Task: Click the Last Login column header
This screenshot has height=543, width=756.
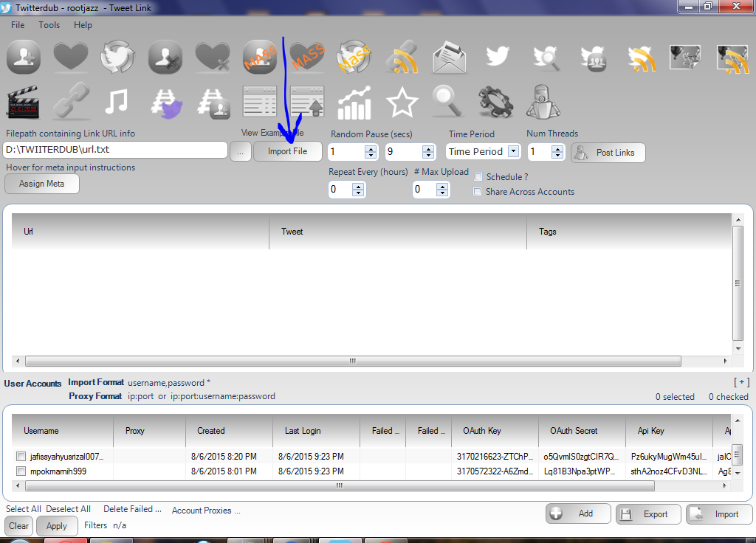Action: pos(316,431)
